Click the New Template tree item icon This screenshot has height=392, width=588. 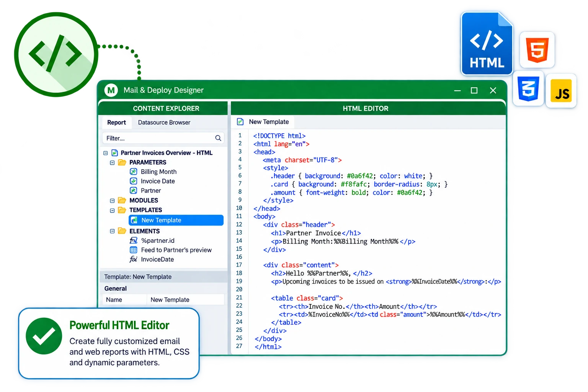coord(134,220)
